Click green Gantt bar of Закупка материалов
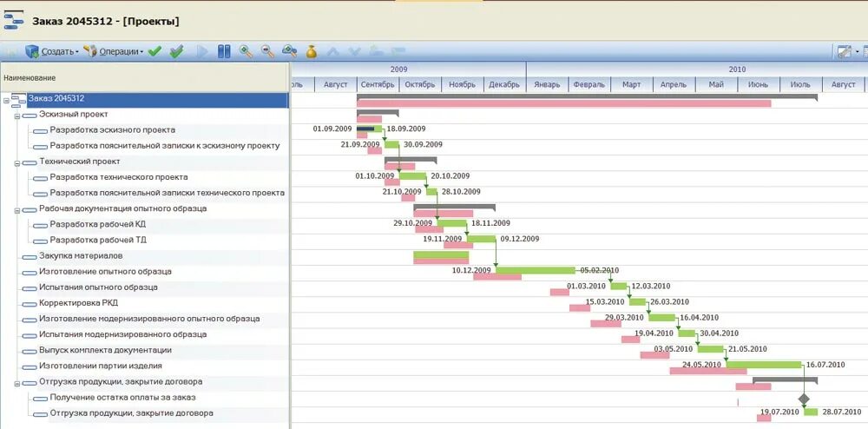Image resolution: width=868 pixels, height=429 pixels. (441, 254)
